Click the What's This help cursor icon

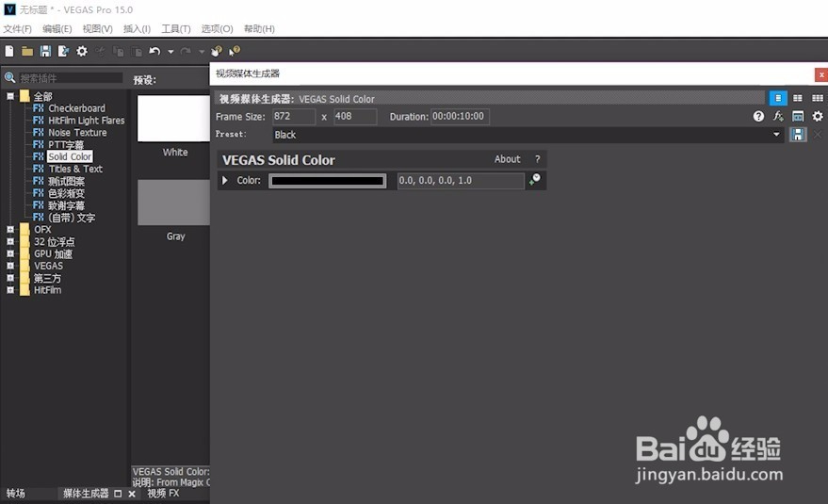pyautogui.click(x=235, y=51)
